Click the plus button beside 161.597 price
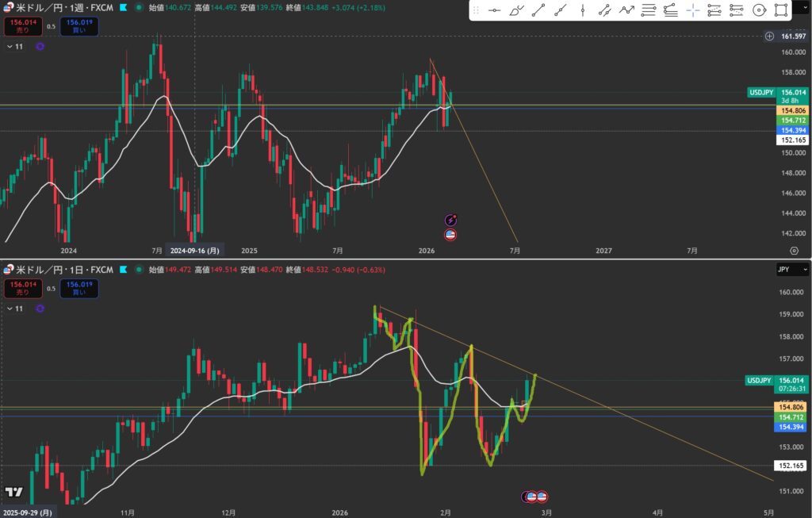Screen dimensions: 812x518 click(769, 36)
